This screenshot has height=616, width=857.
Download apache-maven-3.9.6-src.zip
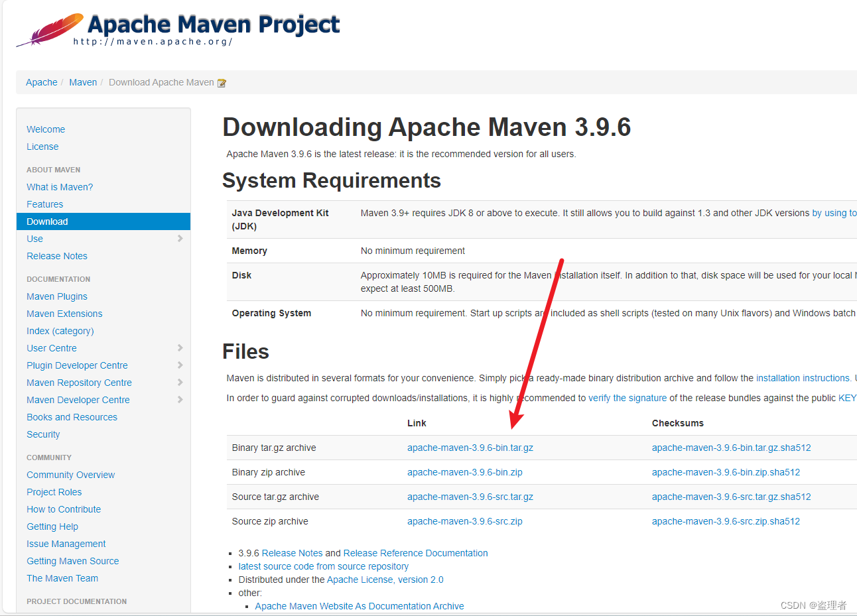click(465, 521)
